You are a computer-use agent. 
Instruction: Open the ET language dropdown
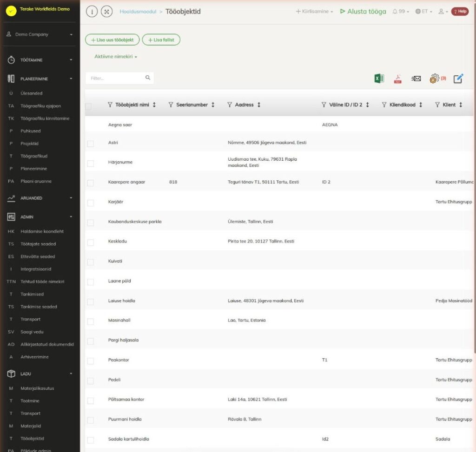click(x=423, y=12)
